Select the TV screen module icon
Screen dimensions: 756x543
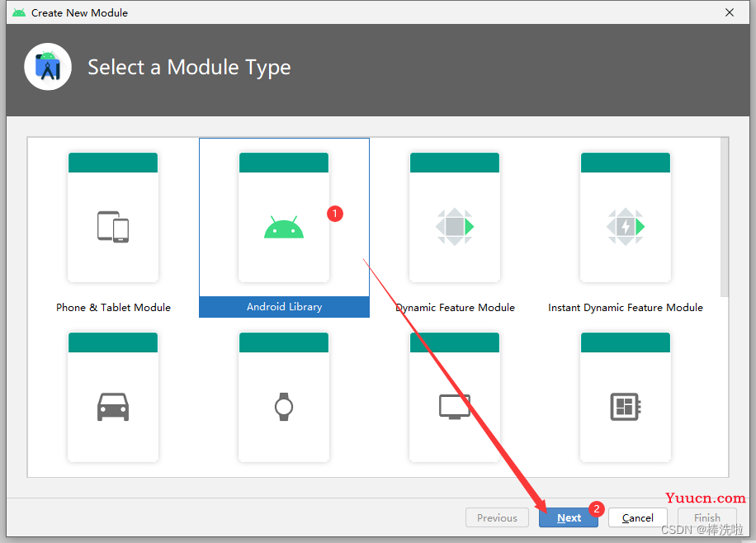click(x=455, y=407)
